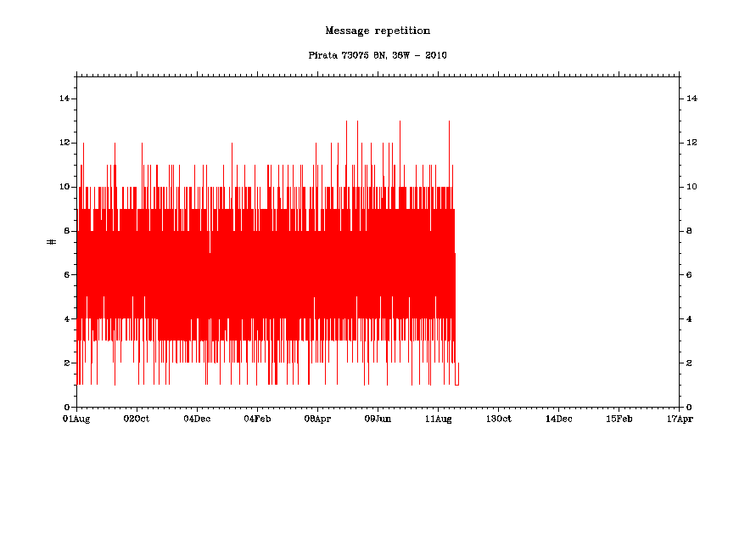Select the 11Aug date label

tap(438, 419)
